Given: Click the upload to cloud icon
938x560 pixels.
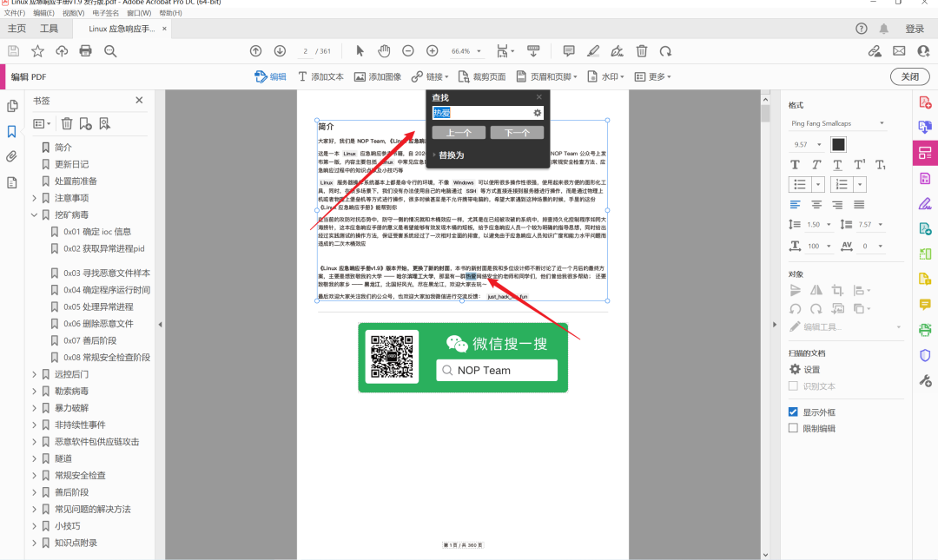Looking at the screenshot, I should click(62, 51).
